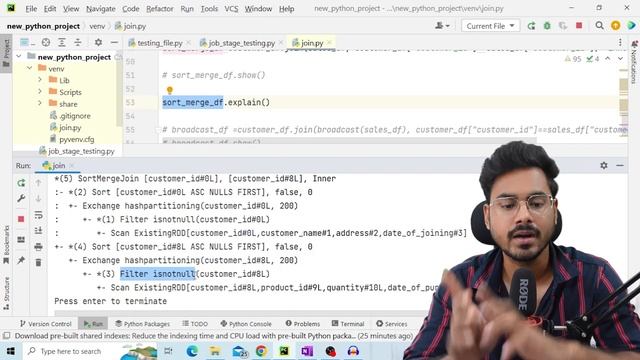The height and width of the screenshot is (360, 640).
Task: Rerun join from the Run tool window sidebar
Action: click(21, 183)
